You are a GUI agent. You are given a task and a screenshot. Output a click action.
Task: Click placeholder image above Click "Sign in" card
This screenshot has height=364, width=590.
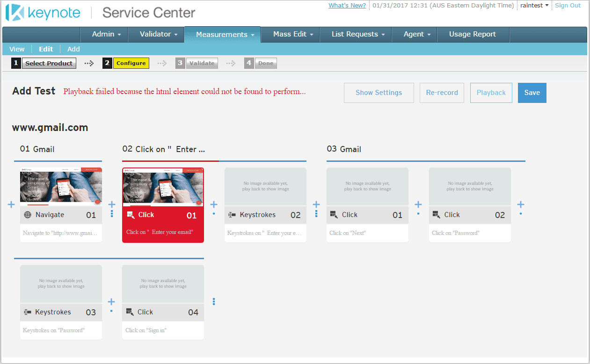tap(163, 284)
